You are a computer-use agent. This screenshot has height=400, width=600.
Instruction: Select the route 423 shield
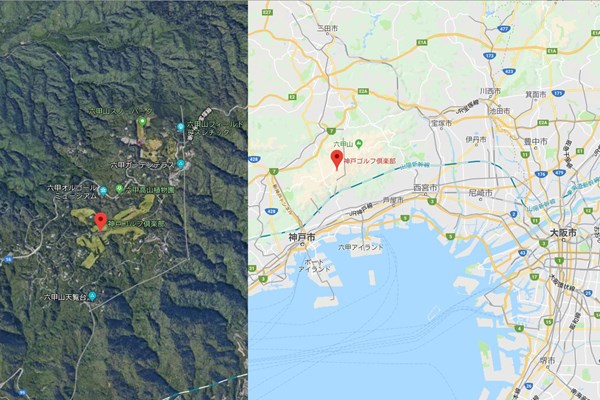tap(509, 72)
